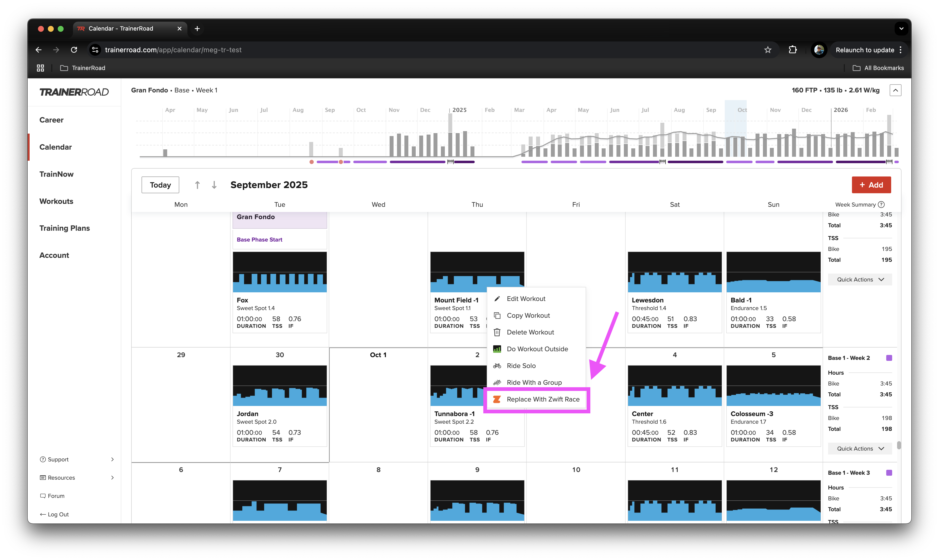Image resolution: width=939 pixels, height=560 pixels.
Task: Open the Career page in sidebar
Action: pyautogui.click(x=51, y=120)
